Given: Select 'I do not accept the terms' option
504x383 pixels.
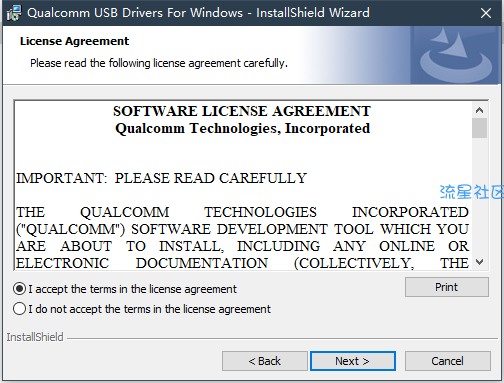Looking at the screenshot, I should coord(19,309).
